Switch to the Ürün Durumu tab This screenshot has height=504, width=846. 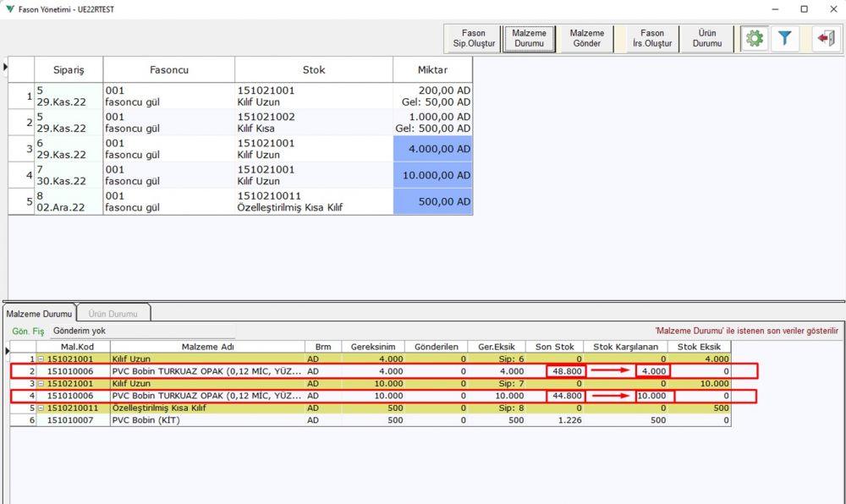[113, 312]
